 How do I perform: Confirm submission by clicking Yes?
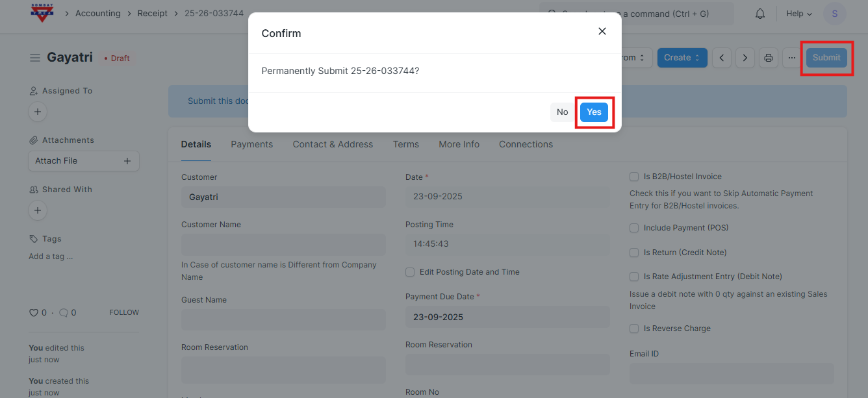594,112
